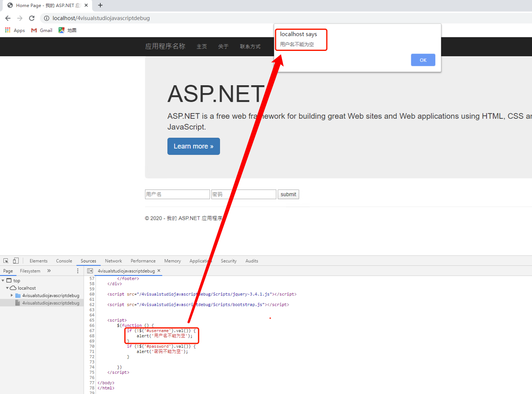View site information icon in address bar

(46, 18)
